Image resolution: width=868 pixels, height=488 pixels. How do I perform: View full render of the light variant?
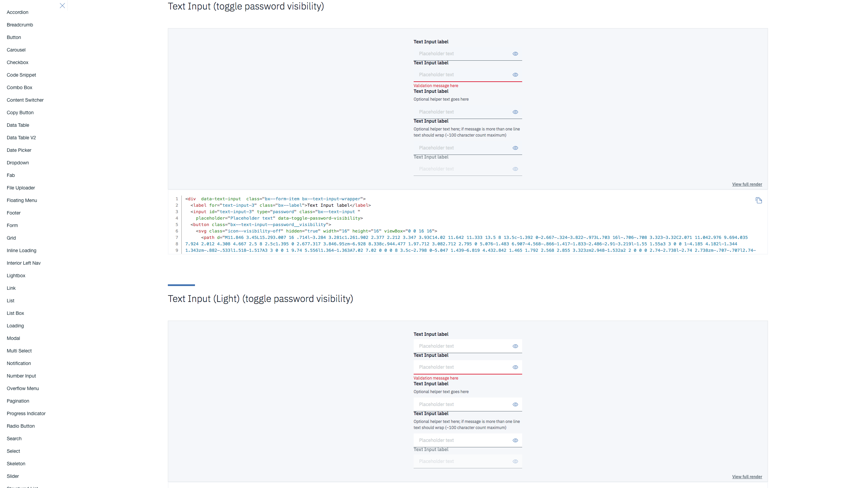point(747,476)
